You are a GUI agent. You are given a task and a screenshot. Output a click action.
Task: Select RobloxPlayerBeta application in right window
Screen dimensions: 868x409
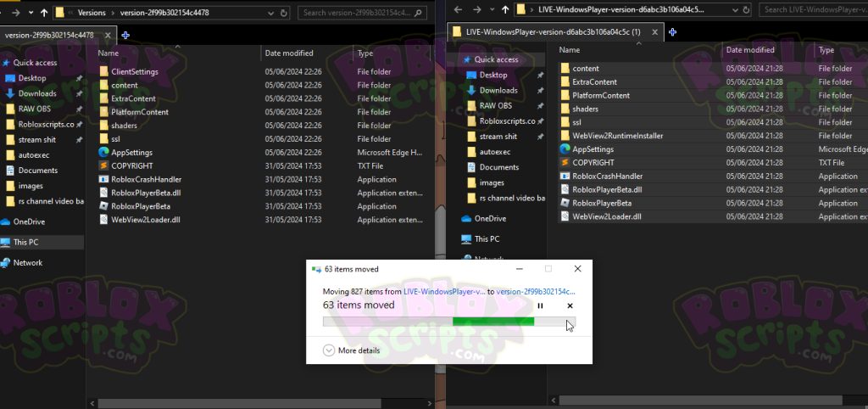[x=602, y=204]
